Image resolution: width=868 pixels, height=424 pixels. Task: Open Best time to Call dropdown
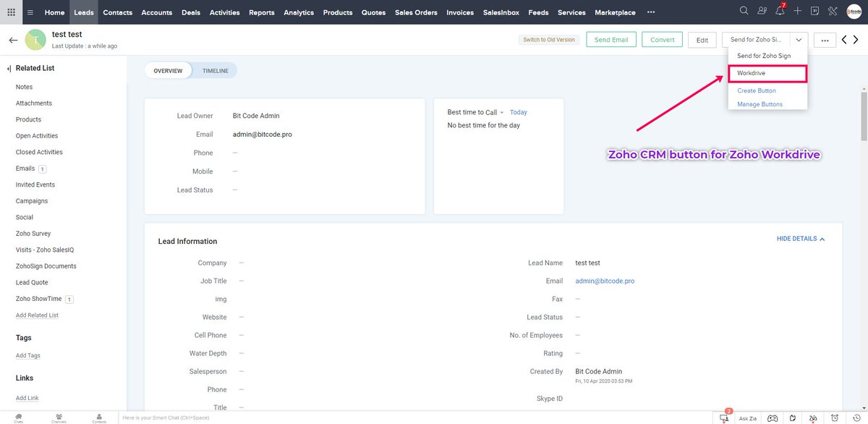tap(476, 112)
